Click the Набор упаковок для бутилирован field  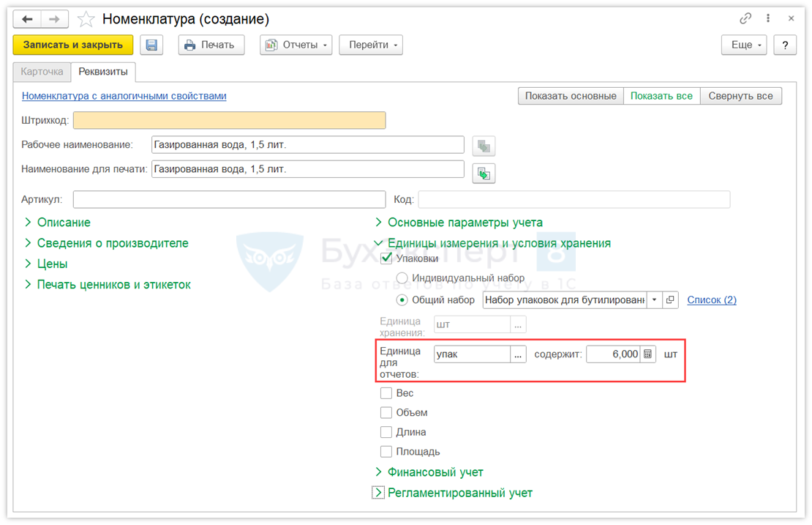[x=565, y=299]
